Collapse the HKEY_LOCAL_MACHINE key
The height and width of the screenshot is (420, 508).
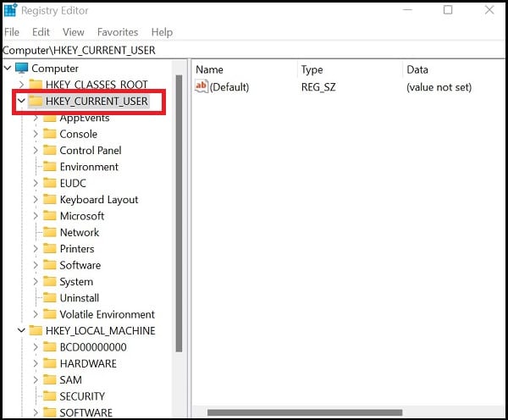[x=21, y=330]
